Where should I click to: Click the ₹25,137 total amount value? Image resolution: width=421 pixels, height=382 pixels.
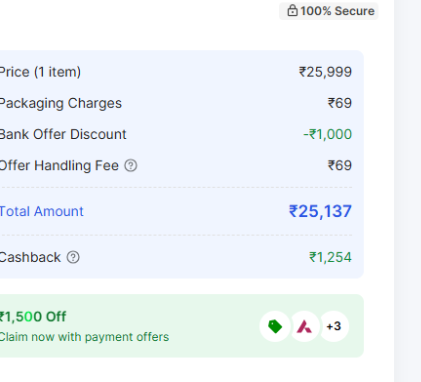click(320, 211)
